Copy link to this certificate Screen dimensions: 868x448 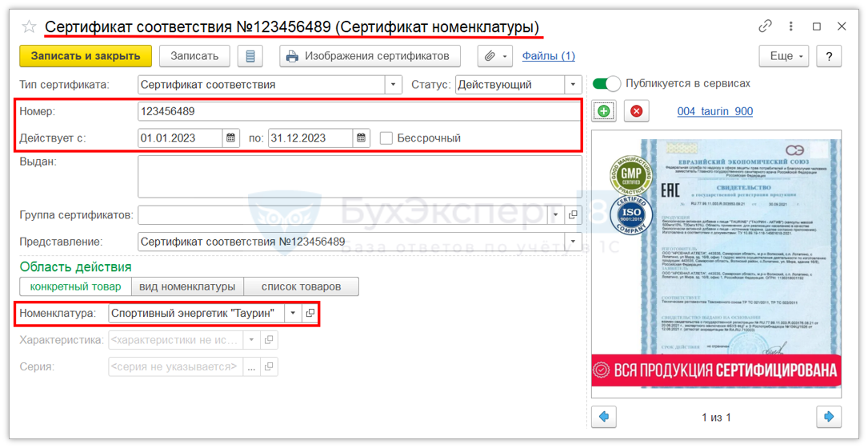(765, 26)
